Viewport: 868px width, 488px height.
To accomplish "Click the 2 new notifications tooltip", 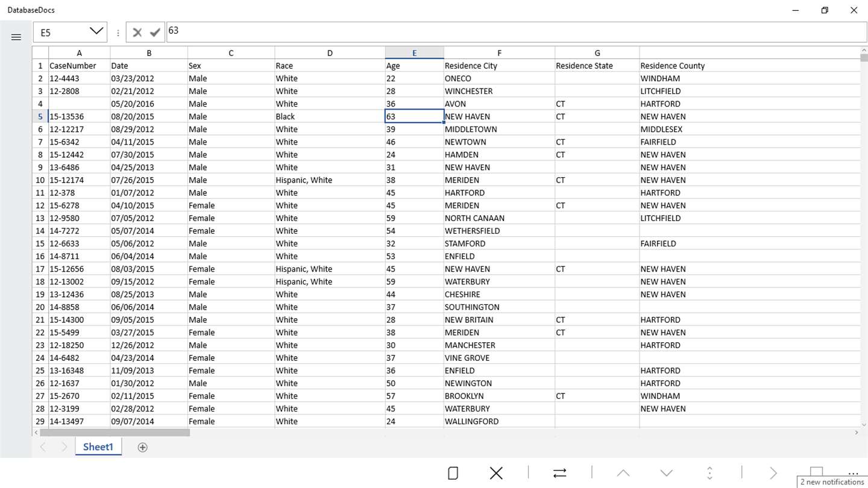I will 832,482.
